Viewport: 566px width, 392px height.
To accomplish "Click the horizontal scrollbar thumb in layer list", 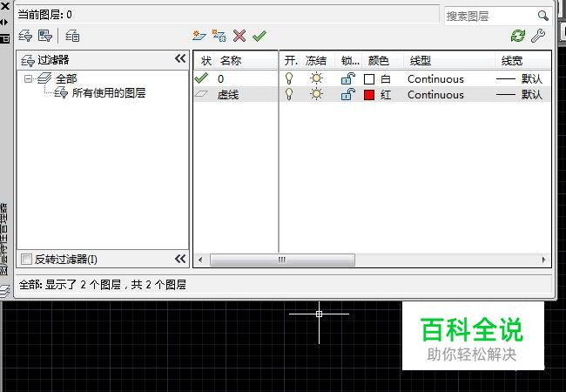I will coord(282,260).
